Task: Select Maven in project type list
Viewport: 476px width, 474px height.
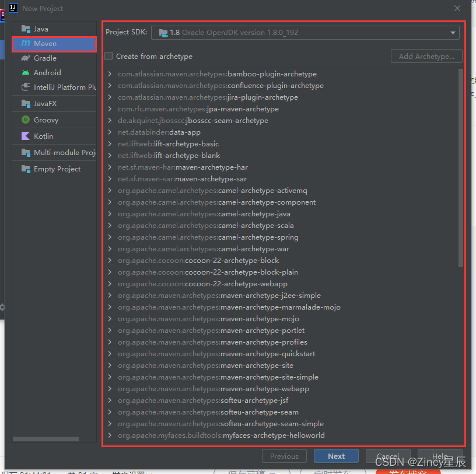Action: pos(54,44)
